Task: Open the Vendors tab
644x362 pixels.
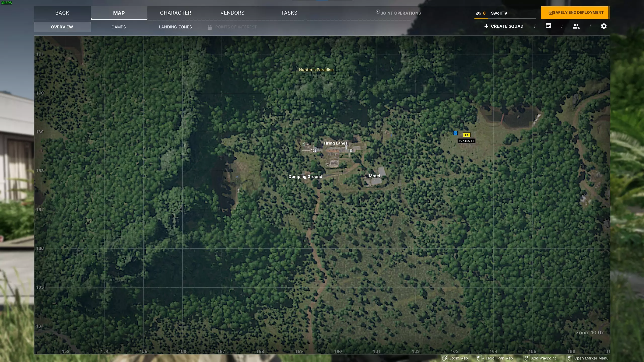Action: coord(232,13)
